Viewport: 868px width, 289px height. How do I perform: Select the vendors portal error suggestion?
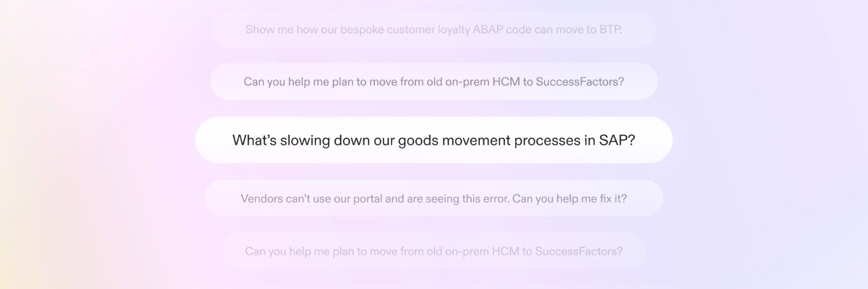coord(433,198)
